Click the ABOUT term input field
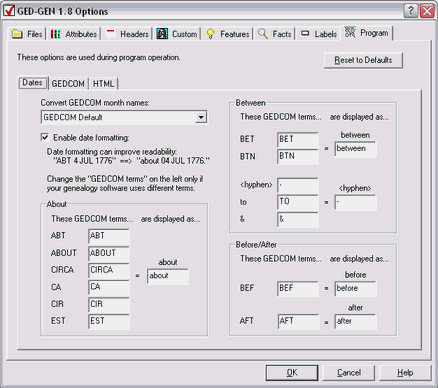This screenshot has height=388, width=438. (x=109, y=253)
